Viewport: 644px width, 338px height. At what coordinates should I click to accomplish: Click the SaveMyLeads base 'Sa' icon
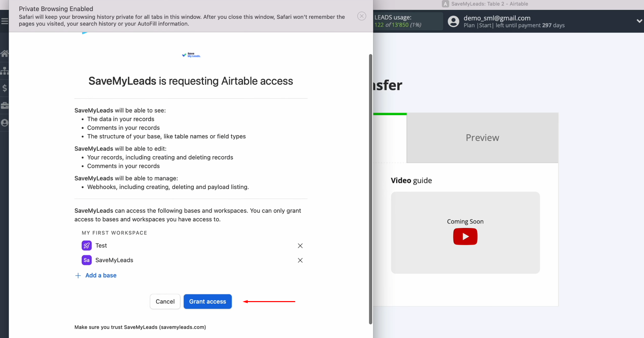click(x=87, y=260)
